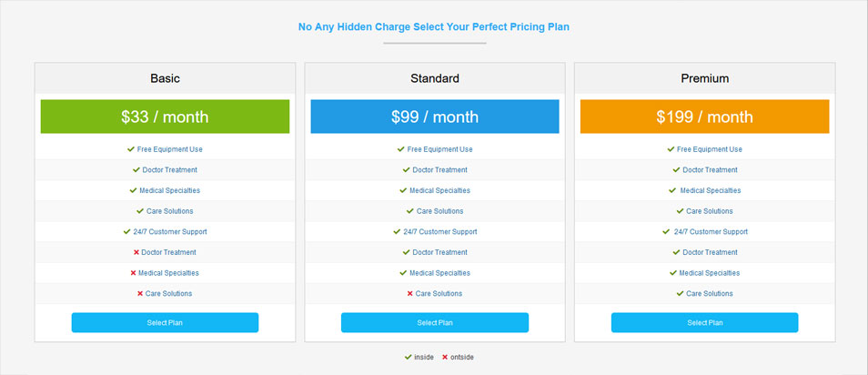Click the Basic plan Select Plan button
The height and width of the screenshot is (375, 868).
click(x=165, y=322)
